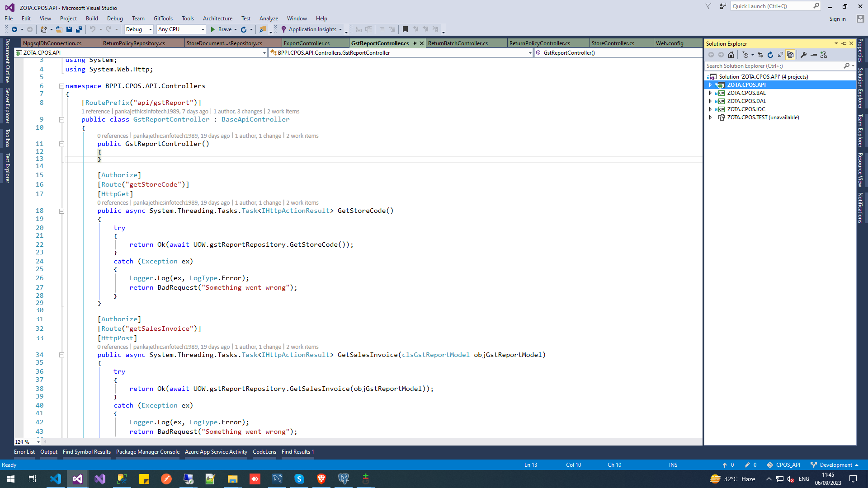Start debugging with the Brave button
The width and height of the screenshot is (868, 488).
(221, 29)
